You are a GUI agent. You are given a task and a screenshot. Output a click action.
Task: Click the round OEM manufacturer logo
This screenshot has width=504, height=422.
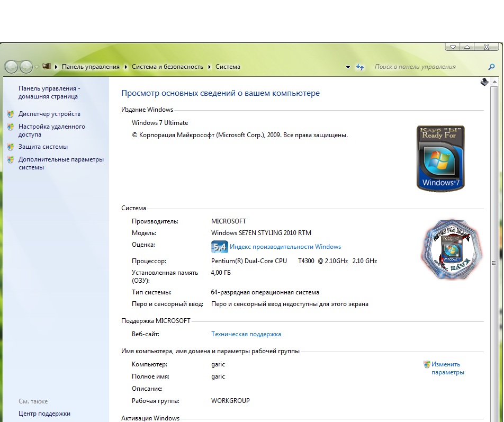452,249
